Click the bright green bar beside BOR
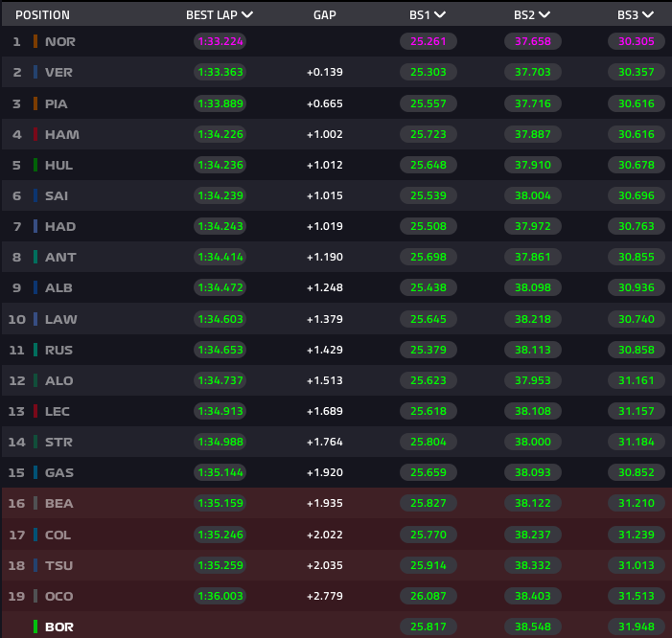This screenshot has height=638, width=672. [35, 627]
